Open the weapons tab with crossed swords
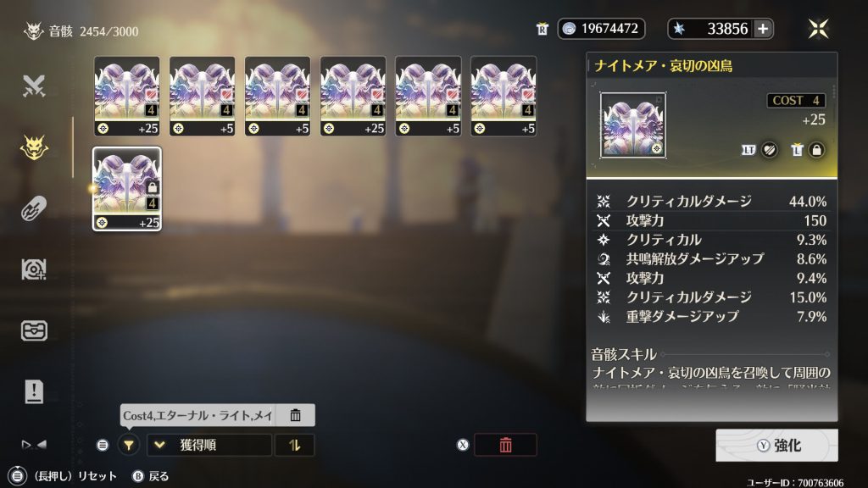This screenshot has height=488, width=868. point(34,86)
